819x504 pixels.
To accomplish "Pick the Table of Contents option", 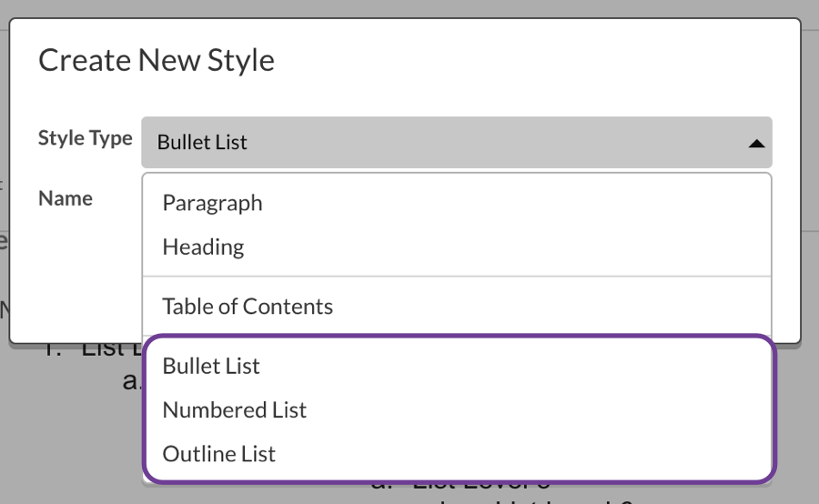I will point(248,307).
